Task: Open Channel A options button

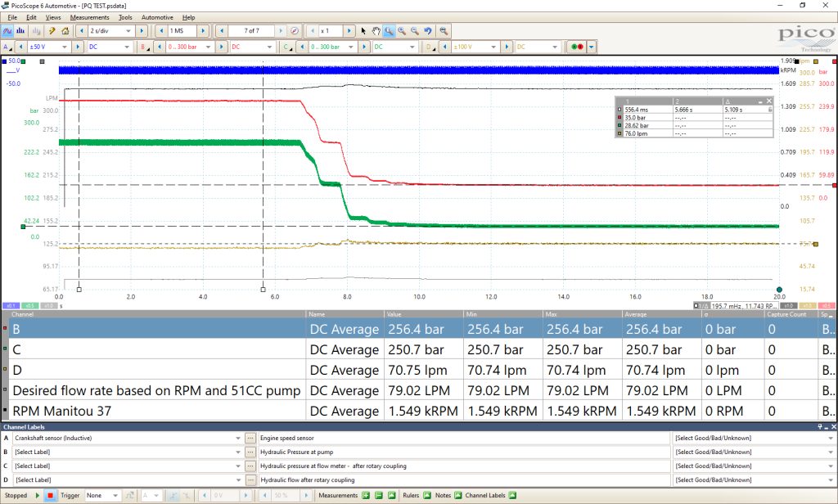Action: point(7,47)
